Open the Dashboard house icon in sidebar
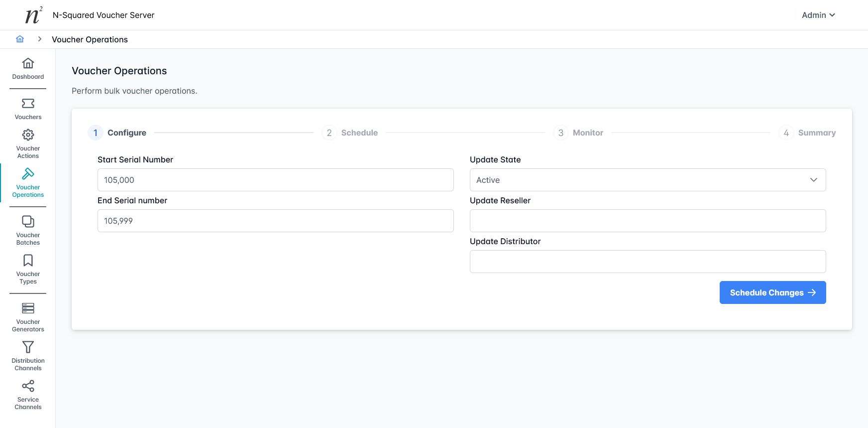Screen dimensions: 868x428 [28, 63]
